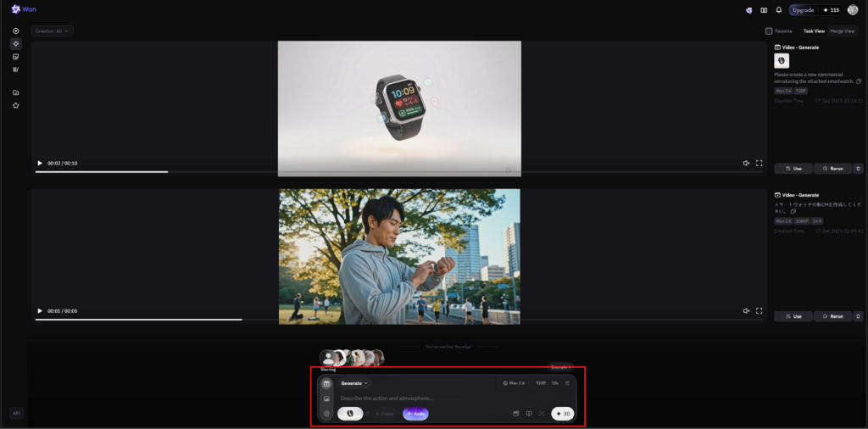
Task: Copy the Japanese prompt text
Action: (793, 211)
